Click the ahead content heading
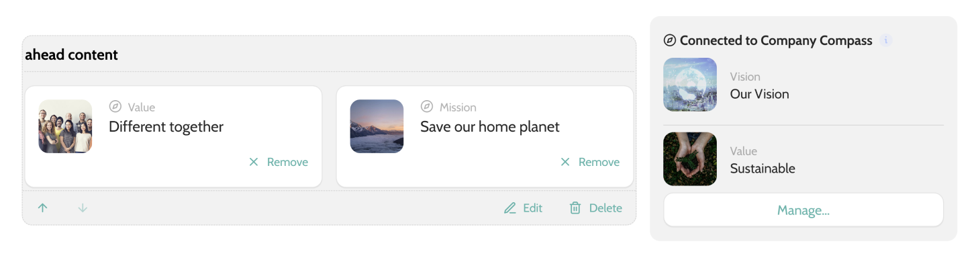The height and width of the screenshot is (262, 980). (x=71, y=55)
